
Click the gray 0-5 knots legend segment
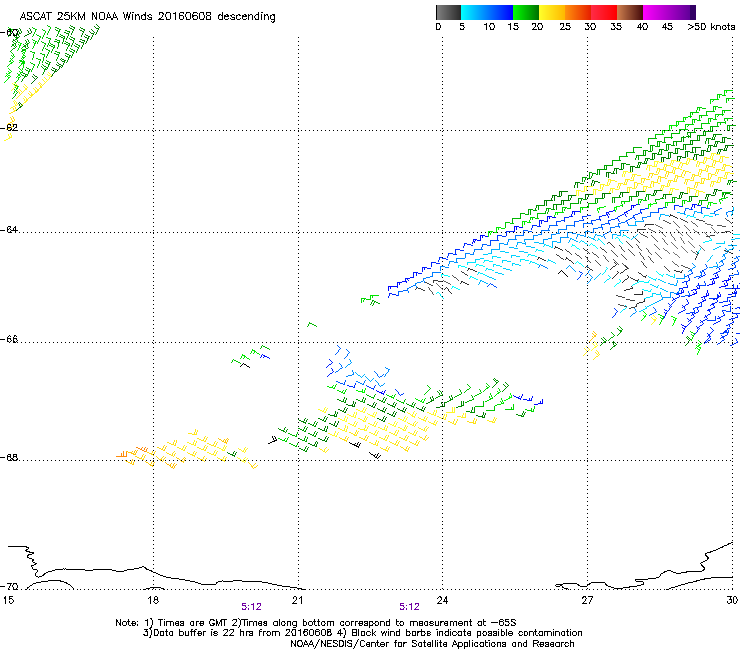coord(448,12)
